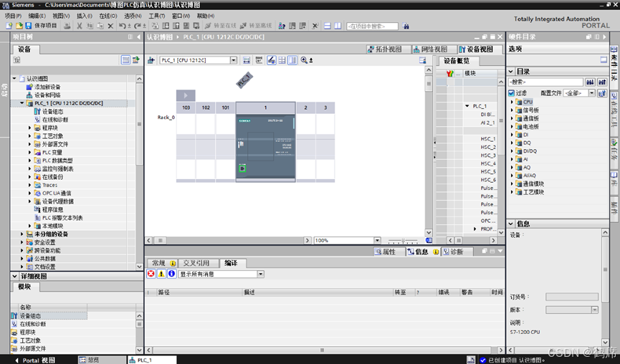This screenshot has height=364, width=620.
Task: Click the upload from device icon
Action: tap(176, 26)
